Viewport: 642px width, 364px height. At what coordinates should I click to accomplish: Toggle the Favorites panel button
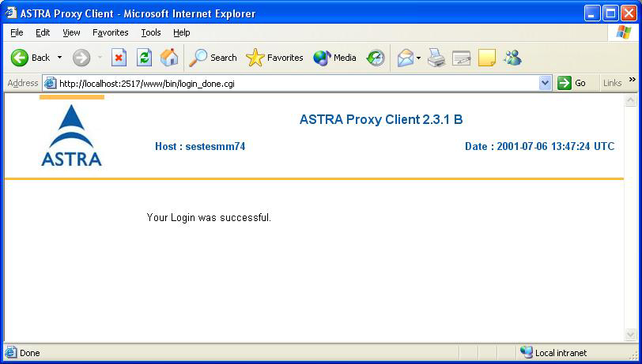point(274,58)
